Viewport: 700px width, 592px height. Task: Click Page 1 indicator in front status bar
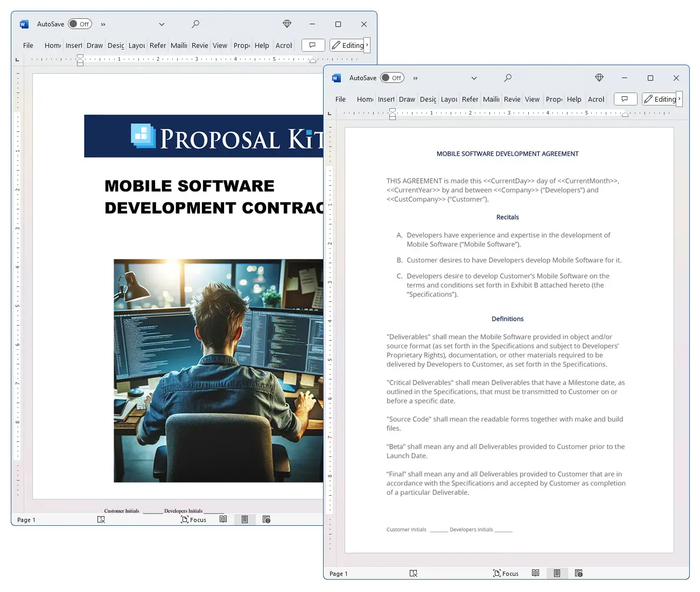click(338, 574)
